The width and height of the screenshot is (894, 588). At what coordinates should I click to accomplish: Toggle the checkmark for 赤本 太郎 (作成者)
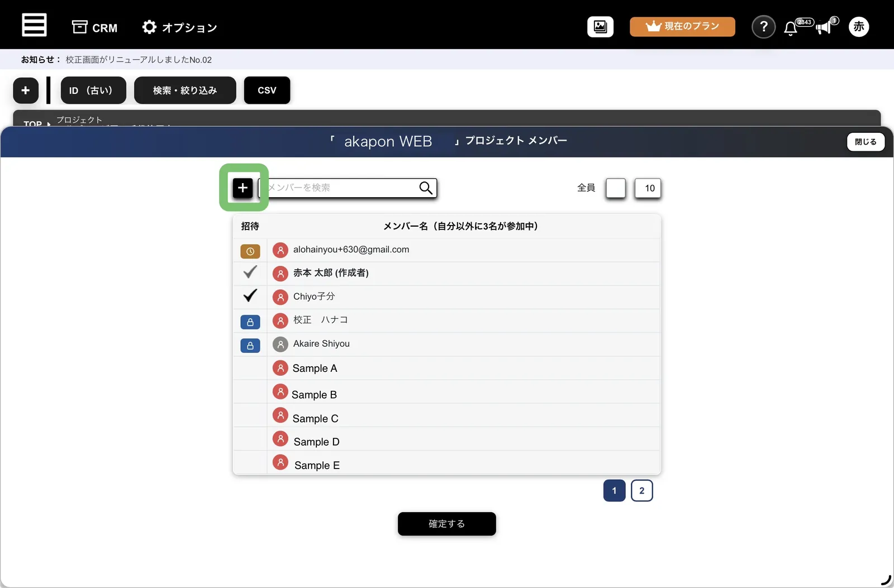(250, 272)
